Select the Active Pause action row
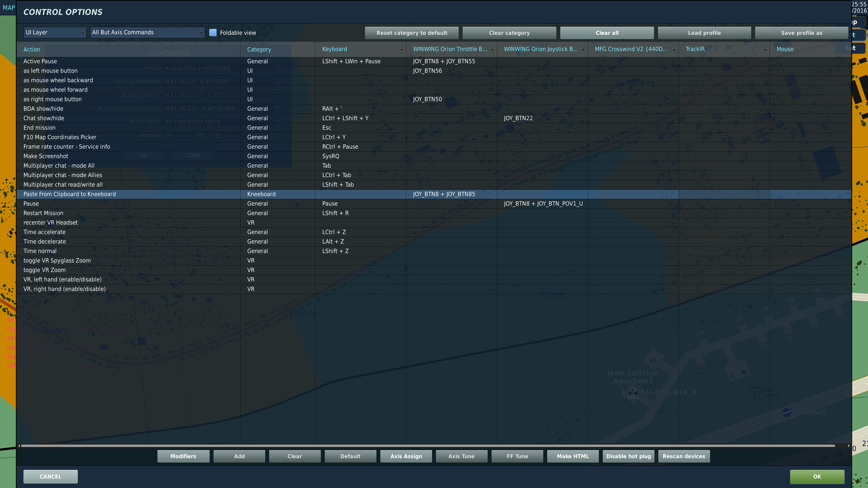 coord(434,61)
